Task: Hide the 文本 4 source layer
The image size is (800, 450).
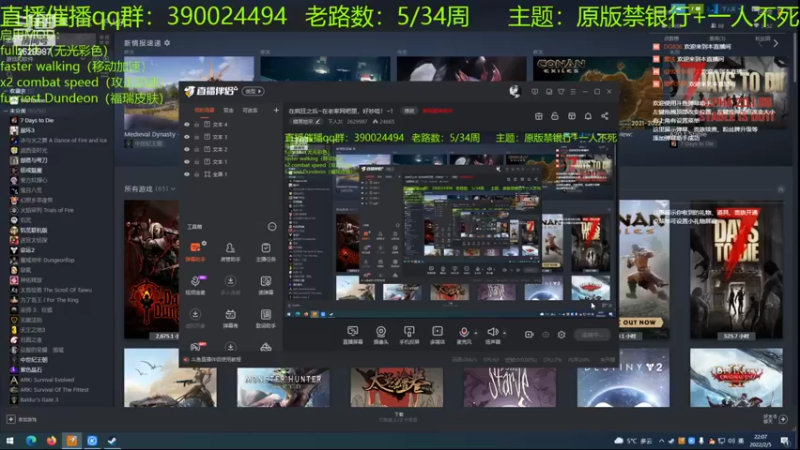Action: 187,124
